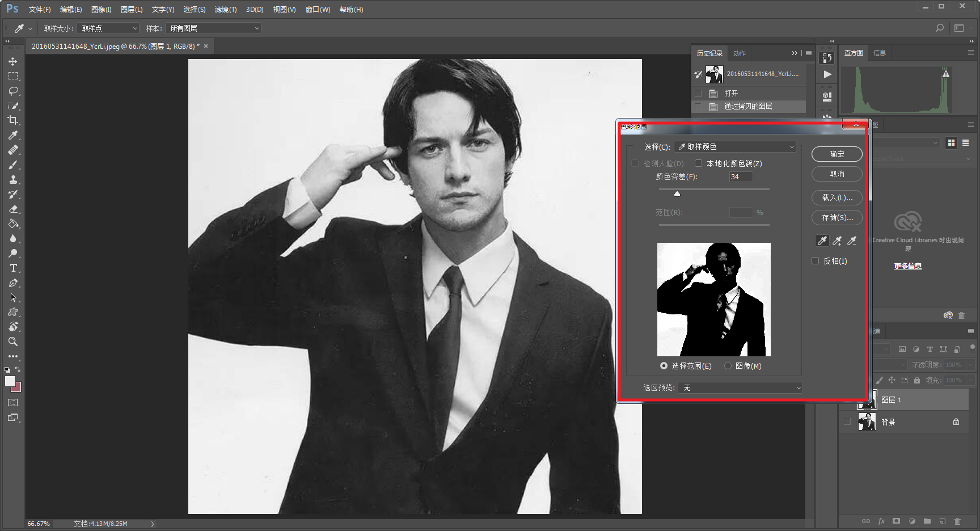980x531 pixels.
Task: Select the History Brush tool
Action: [x=12, y=194]
